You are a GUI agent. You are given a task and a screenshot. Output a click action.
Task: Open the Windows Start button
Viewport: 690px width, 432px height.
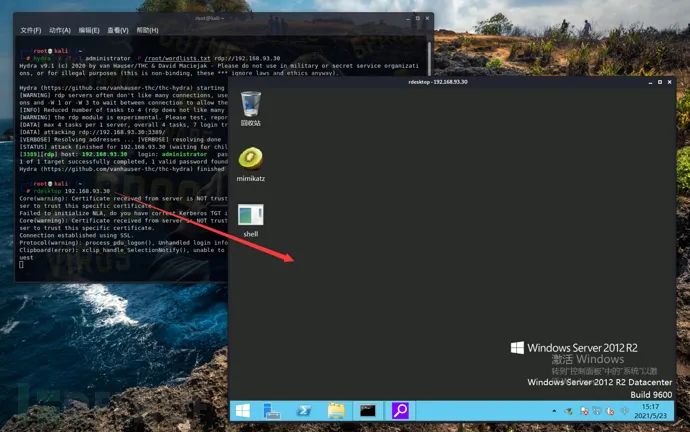click(x=242, y=411)
